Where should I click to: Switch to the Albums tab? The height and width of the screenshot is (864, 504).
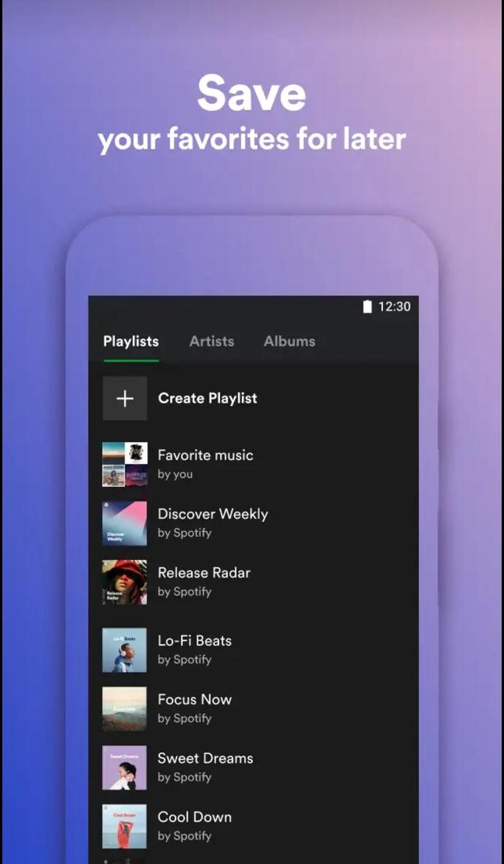(x=289, y=341)
